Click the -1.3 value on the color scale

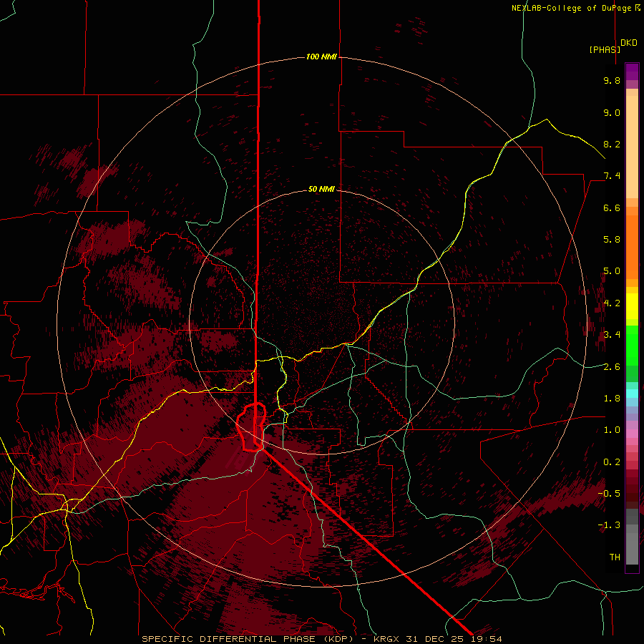pyautogui.click(x=609, y=525)
